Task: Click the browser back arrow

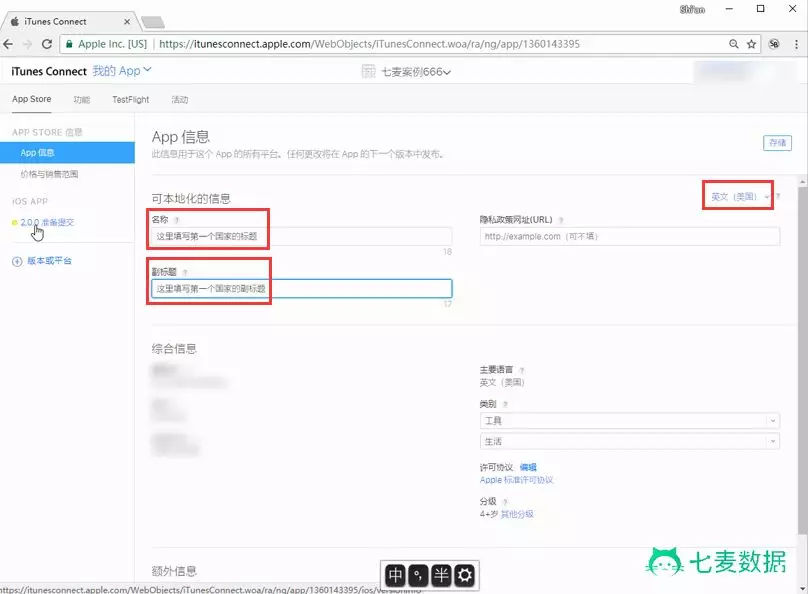Action: 10,44
